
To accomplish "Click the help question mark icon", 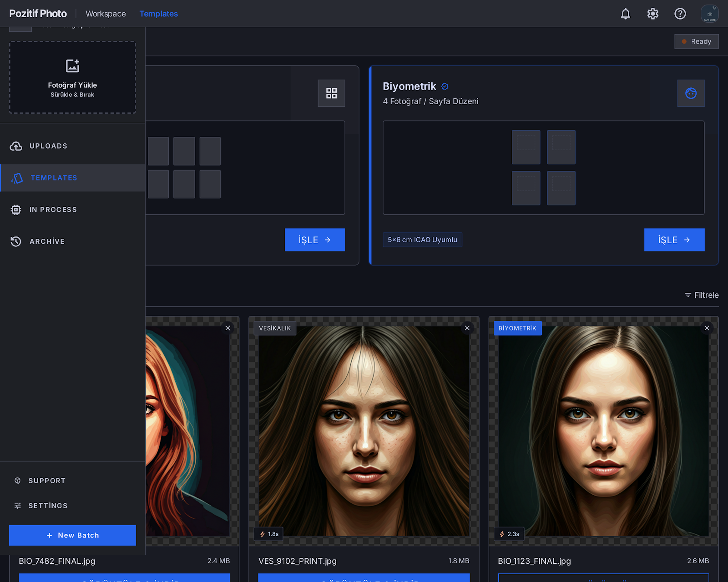I will click(680, 14).
